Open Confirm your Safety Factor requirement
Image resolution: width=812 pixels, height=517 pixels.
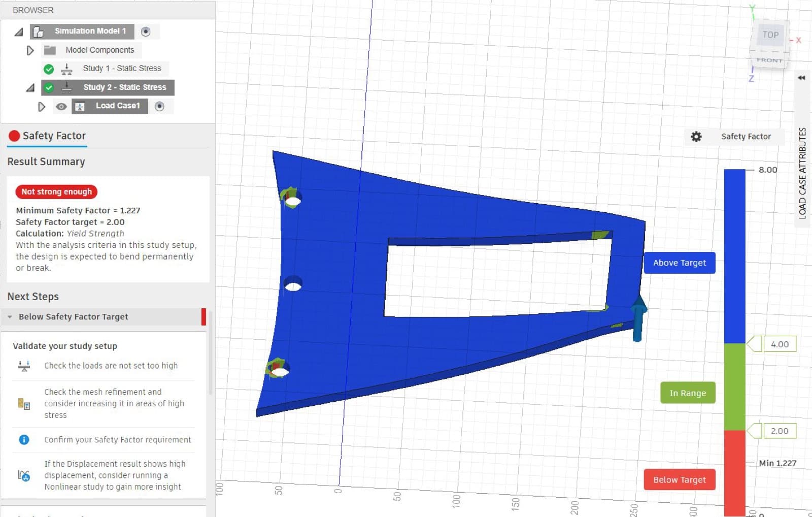pos(118,439)
